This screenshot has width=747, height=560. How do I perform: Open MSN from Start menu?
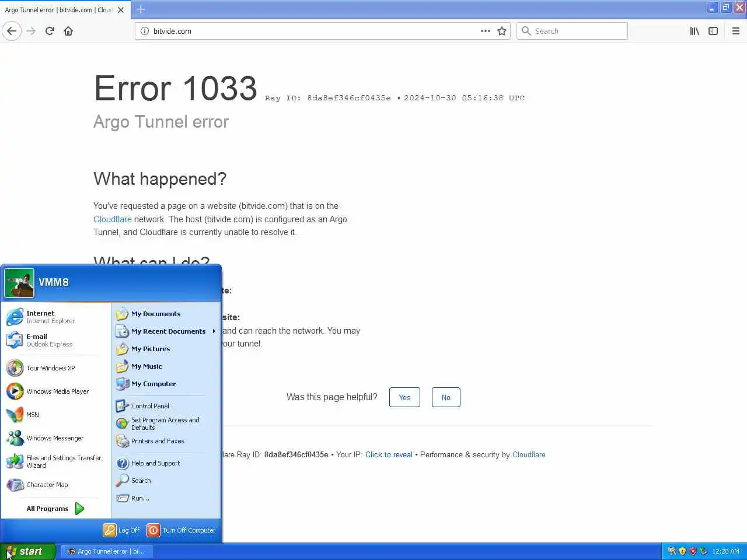[55, 415]
